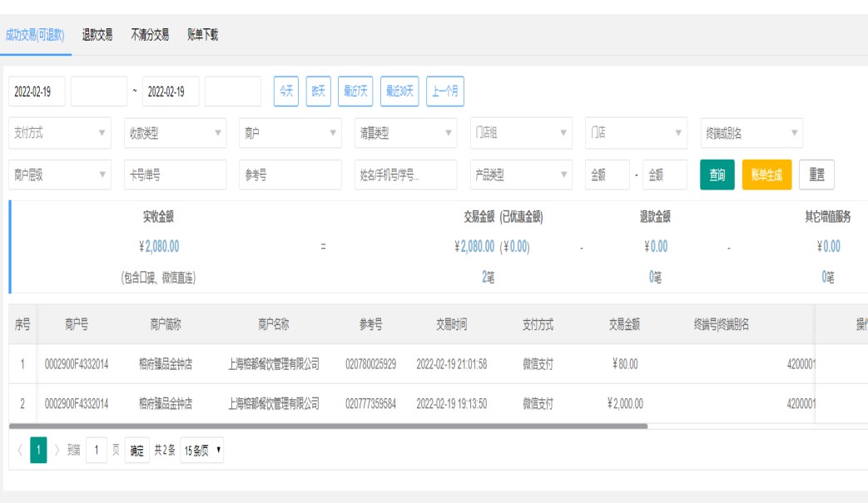Switch to the 退款交易 tab
The width and height of the screenshot is (868, 503).
pos(97,35)
